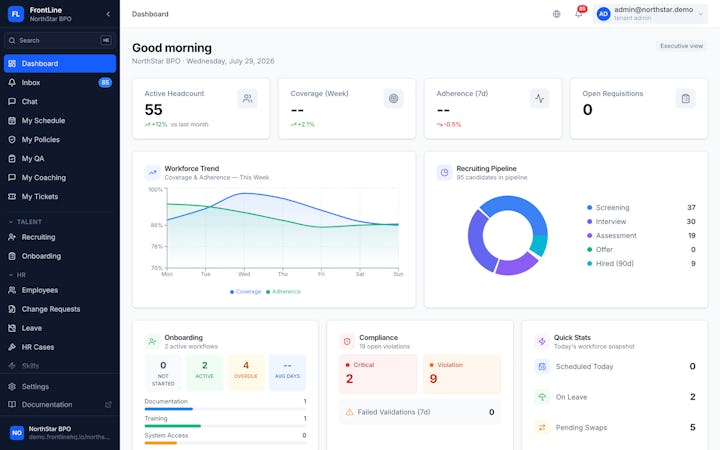The width and height of the screenshot is (720, 450).
Task: Click the Executive view button
Action: tap(681, 46)
